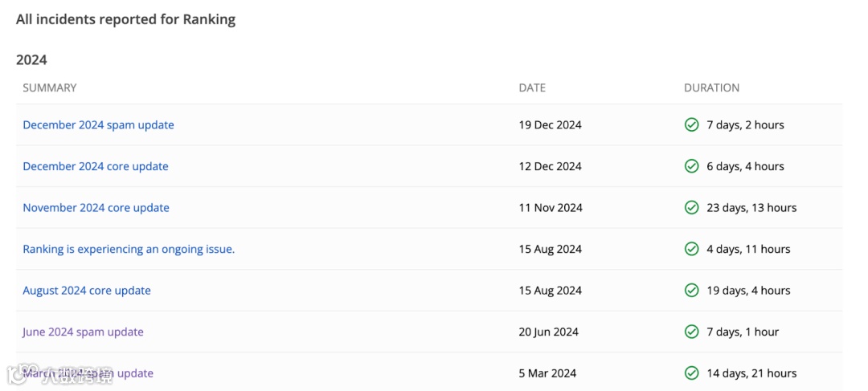Image resolution: width=868 pixels, height=391 pixels.
Task: Click green check icon for December spam update
Action: 691,124
